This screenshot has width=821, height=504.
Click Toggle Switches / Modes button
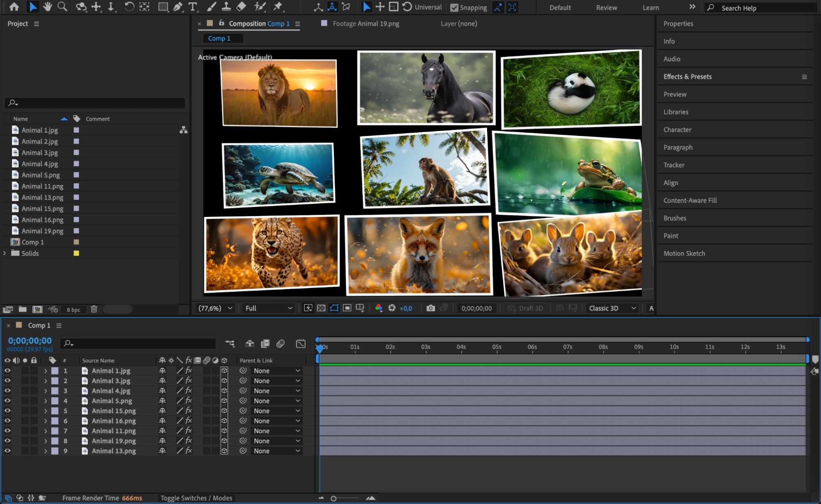[196, 498]
